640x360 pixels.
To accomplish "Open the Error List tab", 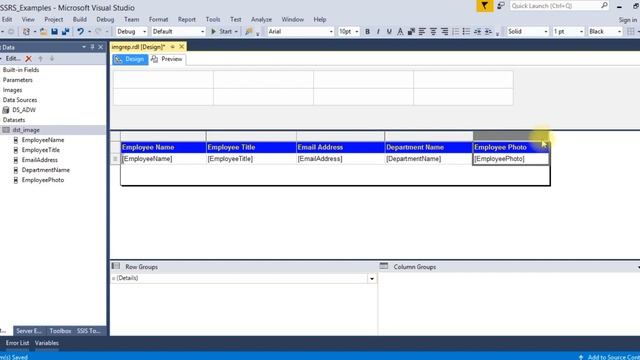I will click(18, 343).
